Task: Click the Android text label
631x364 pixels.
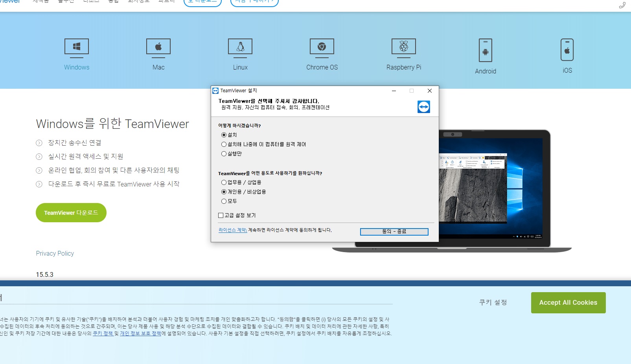Action: coord(486,71)
